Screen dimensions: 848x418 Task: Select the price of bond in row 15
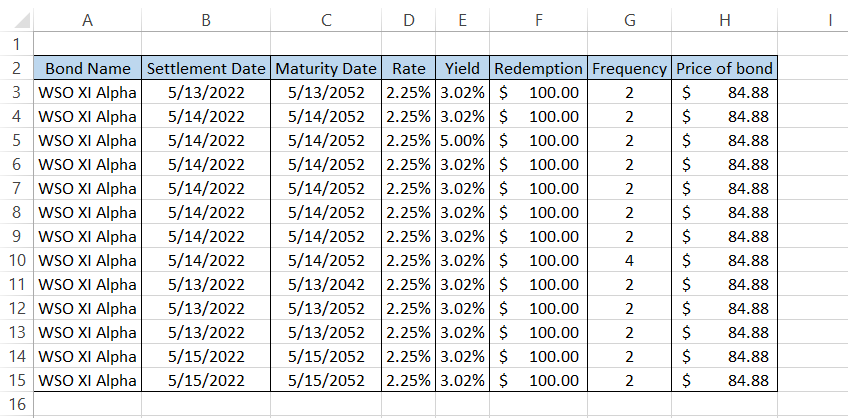(x=724, y=380)
